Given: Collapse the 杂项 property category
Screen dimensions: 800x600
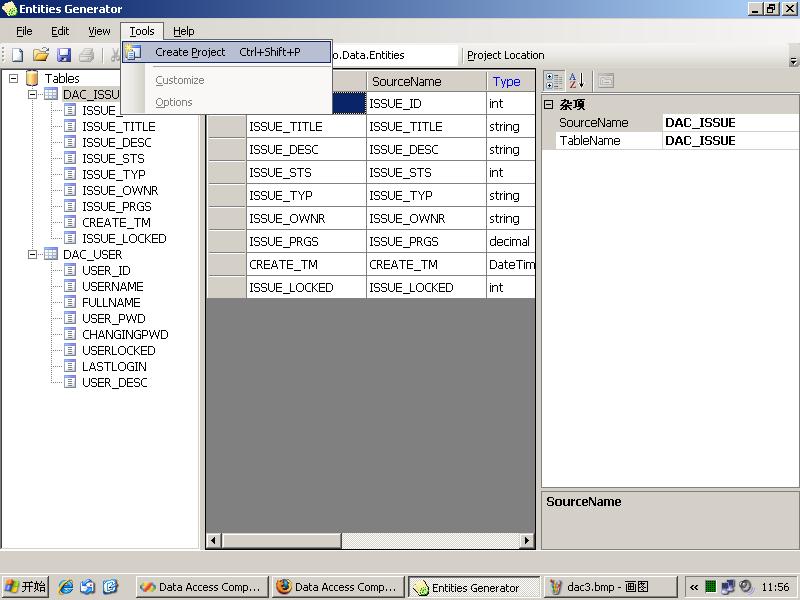Looking at the screenshot, I should [x=548, y=104].
